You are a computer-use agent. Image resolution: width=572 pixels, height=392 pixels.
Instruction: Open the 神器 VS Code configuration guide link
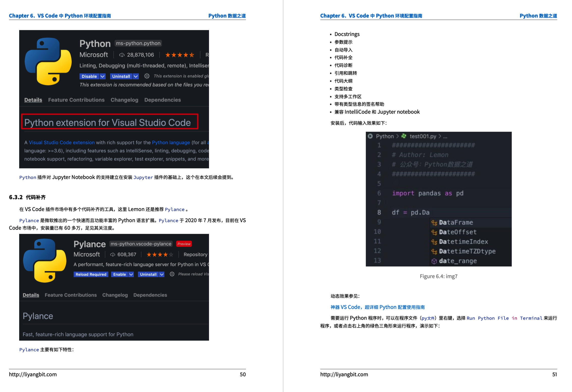(x=378, y=307)
